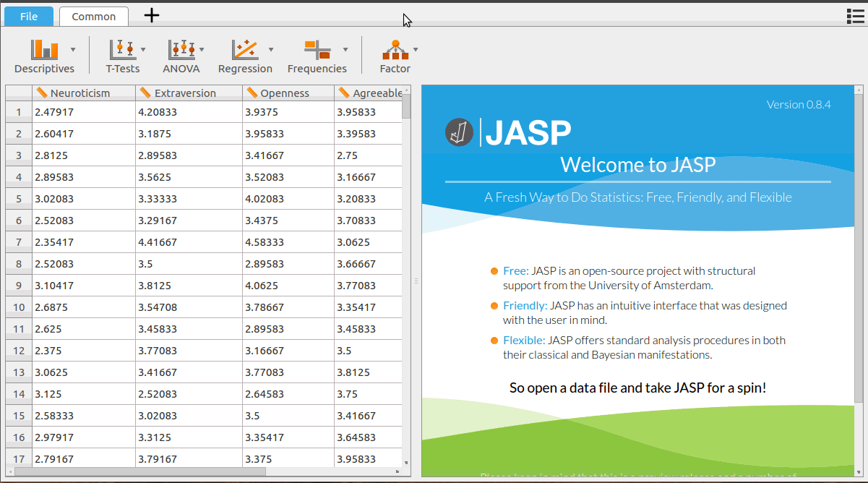Click cell with value 4.20833
The height and width of the screenshot is (483, 868).
189,112
